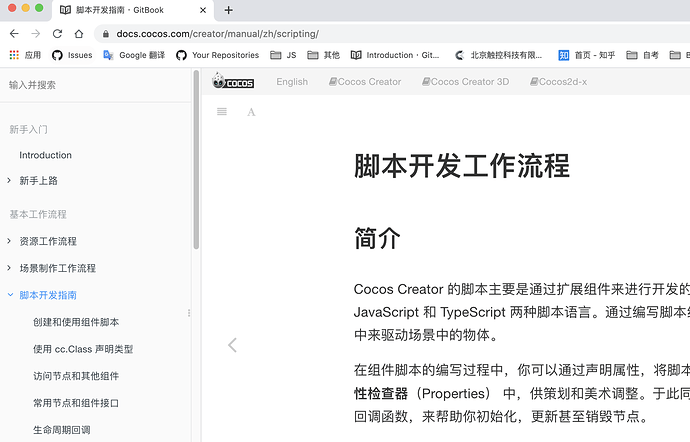Switch language to English
690x442 pixels.
292,82
